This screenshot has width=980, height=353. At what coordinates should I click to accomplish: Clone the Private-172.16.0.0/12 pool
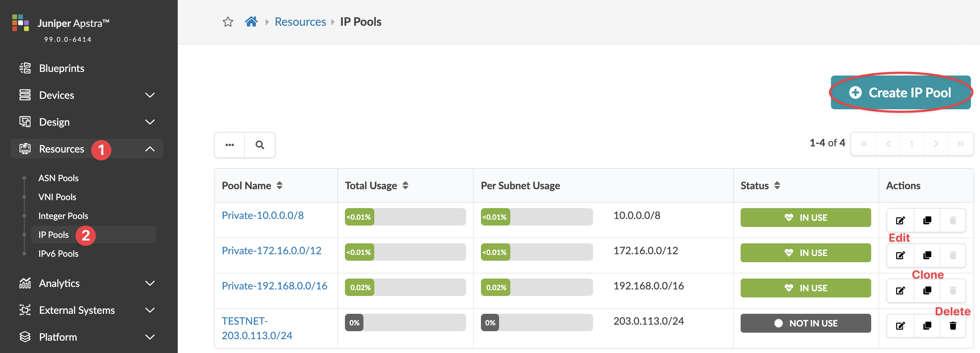[x=927, y=255]
